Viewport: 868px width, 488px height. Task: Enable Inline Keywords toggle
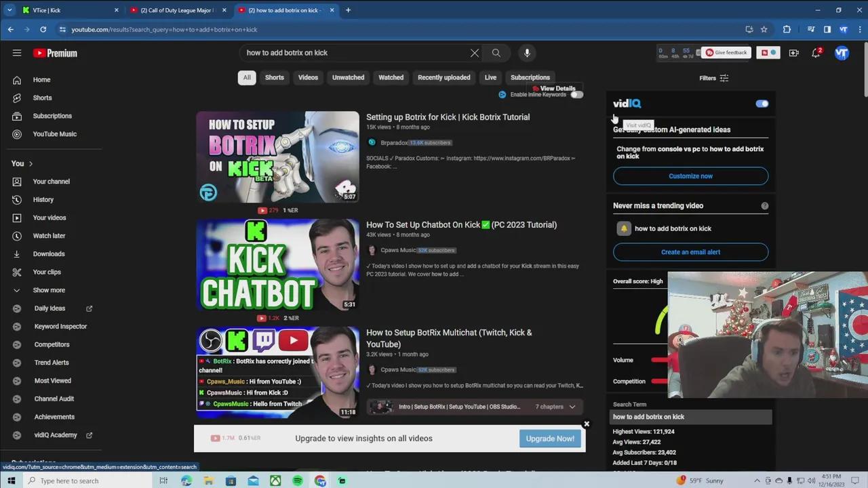tap(576, 94)
